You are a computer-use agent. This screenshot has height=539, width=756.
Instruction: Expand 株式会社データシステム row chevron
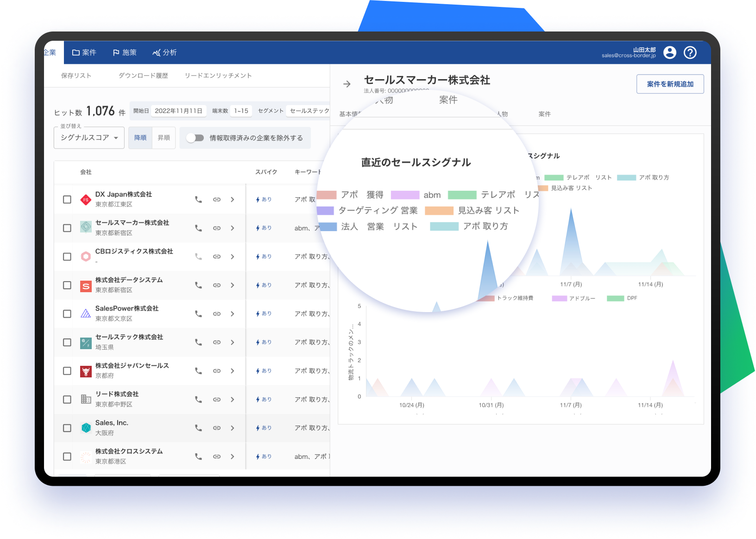(233, 285)
